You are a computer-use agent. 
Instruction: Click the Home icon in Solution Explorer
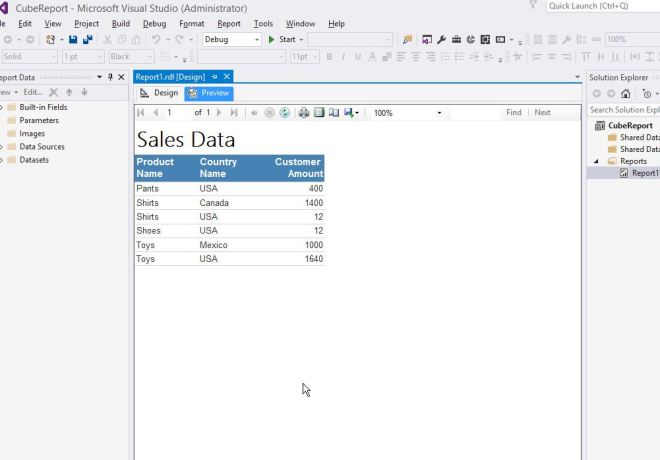coord(626,93)
